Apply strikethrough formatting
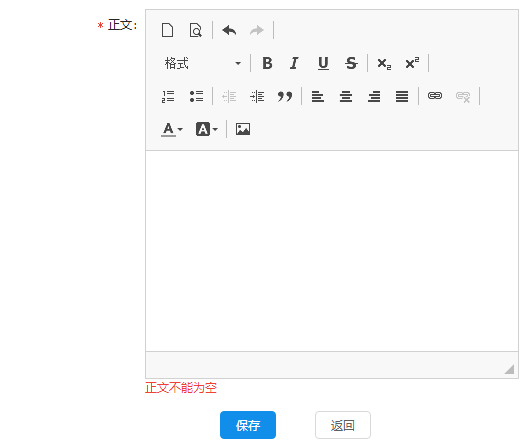529x446 pixels. click(351, 63)
